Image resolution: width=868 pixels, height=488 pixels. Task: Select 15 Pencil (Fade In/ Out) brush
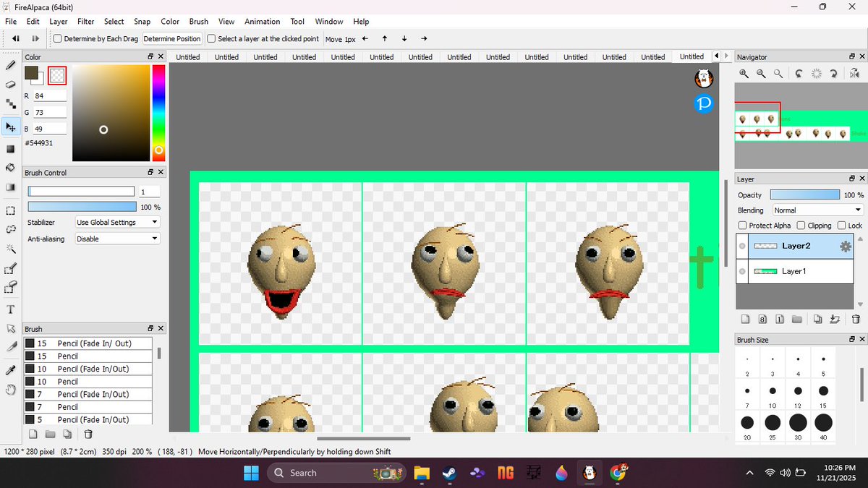point(88,343)
